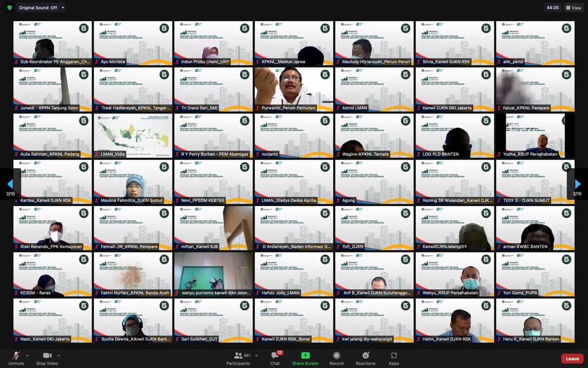Viewport: 588px width, 368px height.
Task: Click the green encryption shield icon
Action: [9, 8]
